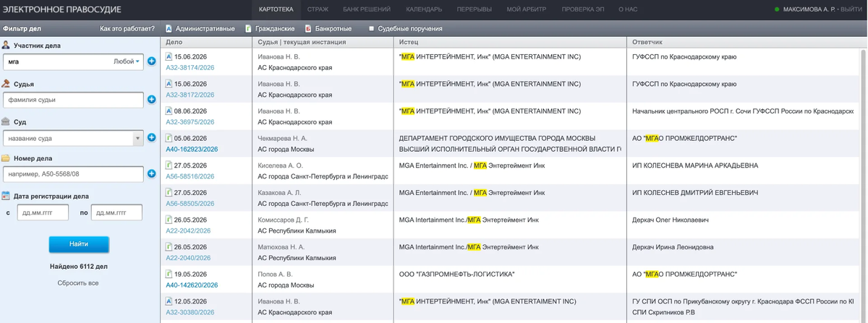Click the civil case icon beside А40-162923/2026
Screen dimensions: 868x323
[169, 138]
